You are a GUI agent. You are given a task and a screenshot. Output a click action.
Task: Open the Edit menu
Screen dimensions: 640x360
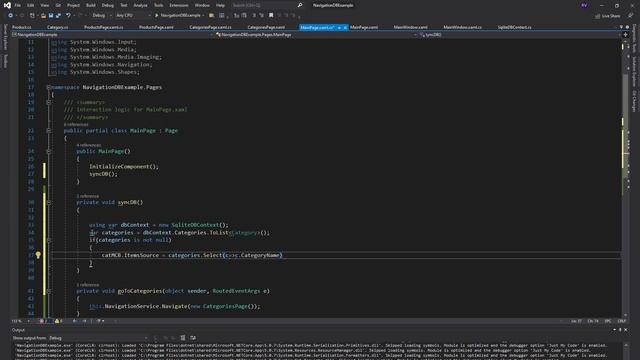[31, 5]
